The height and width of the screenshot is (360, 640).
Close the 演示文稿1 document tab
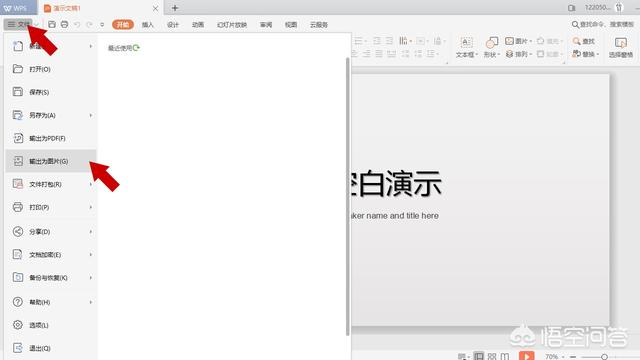click(x=156, y=8)
